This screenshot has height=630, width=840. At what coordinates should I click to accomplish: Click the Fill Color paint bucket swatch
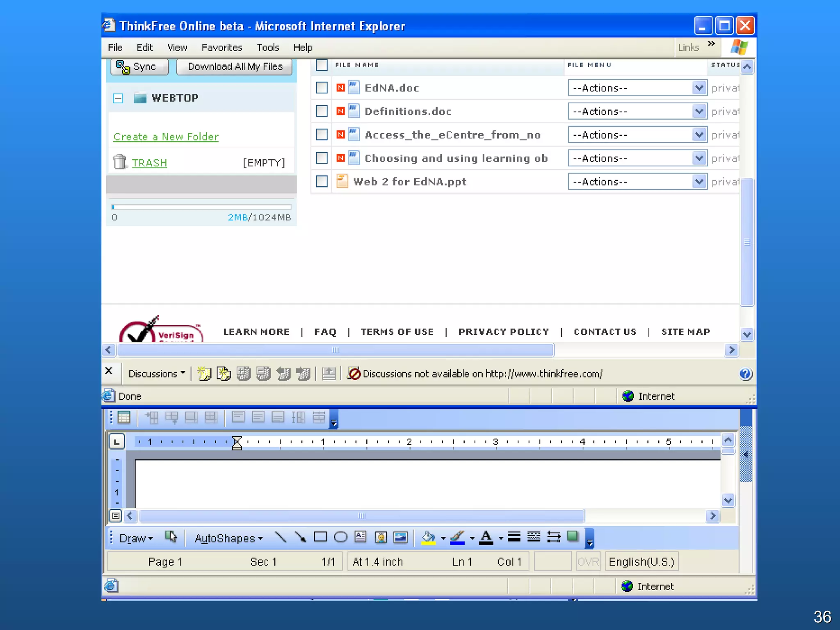coord(428,537)
